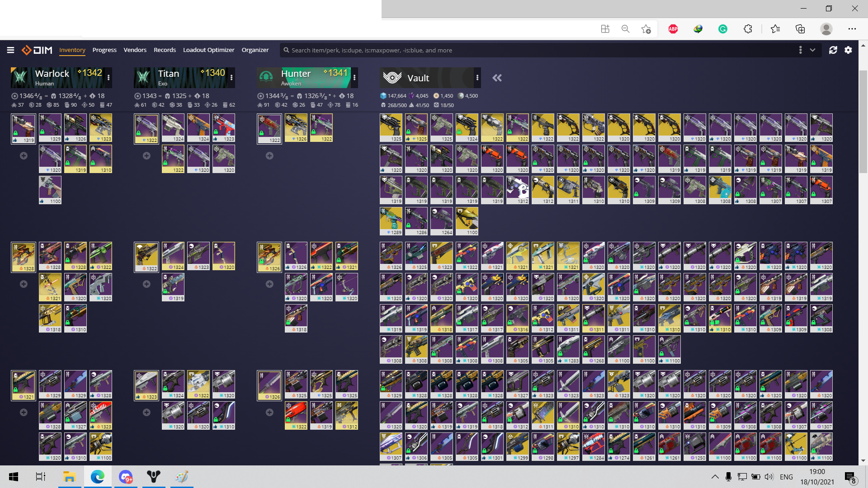Select the Warlock character header
Image resolution: width=868 pixels, height=488 pixels.
pyautogui.click(x=58, y=78)
